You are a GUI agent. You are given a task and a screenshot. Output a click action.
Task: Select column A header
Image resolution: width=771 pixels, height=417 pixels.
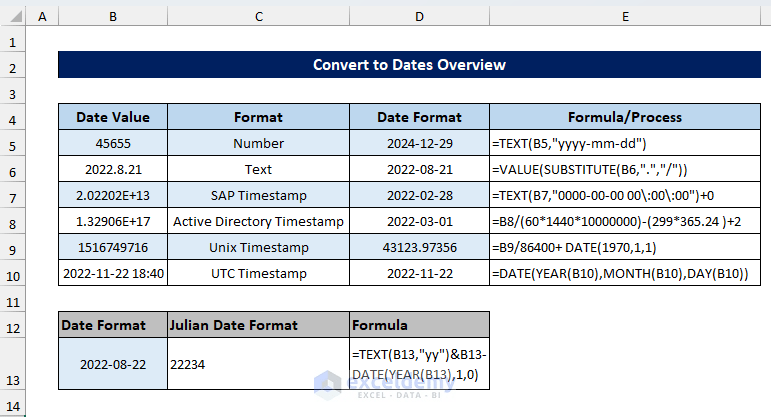click(x=42, y=17)
